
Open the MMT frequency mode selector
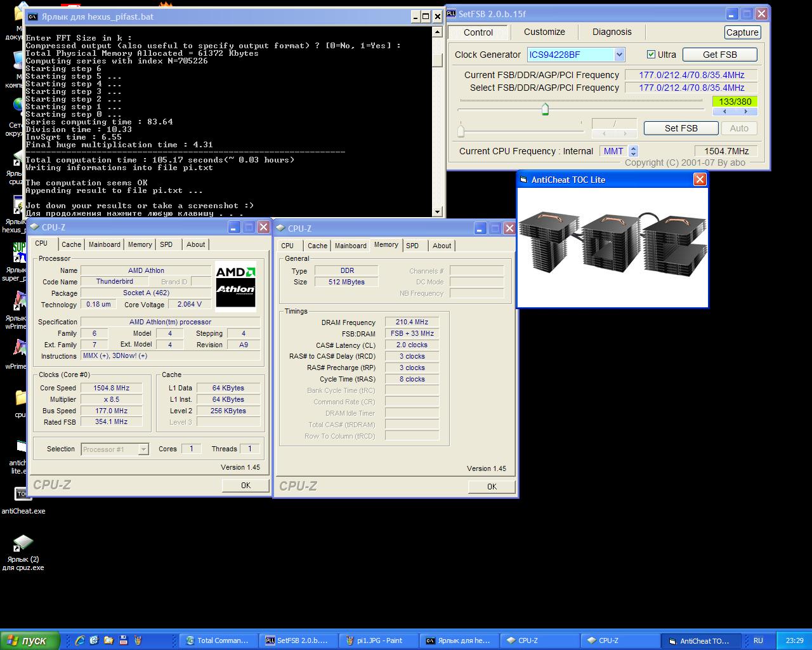[633, 151]
